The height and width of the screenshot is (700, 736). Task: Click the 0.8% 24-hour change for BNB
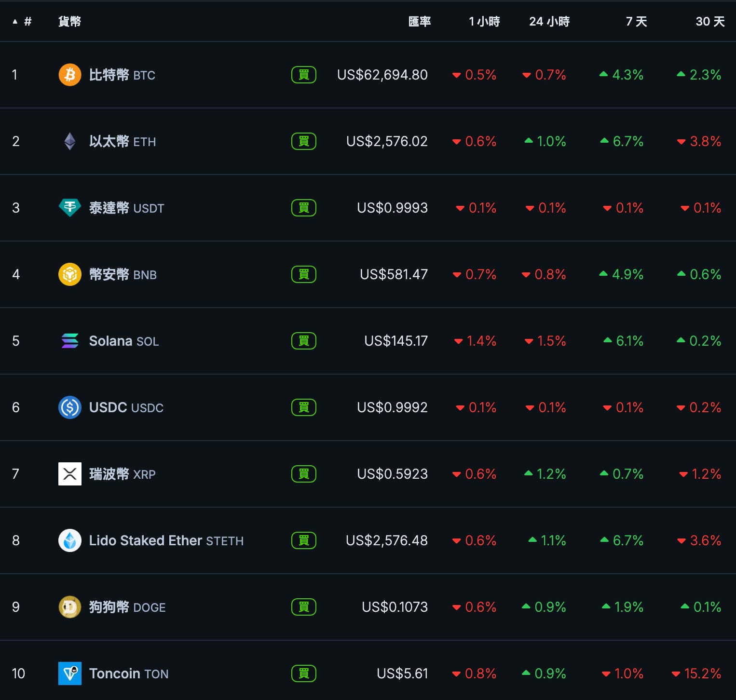tap(544, 274)
